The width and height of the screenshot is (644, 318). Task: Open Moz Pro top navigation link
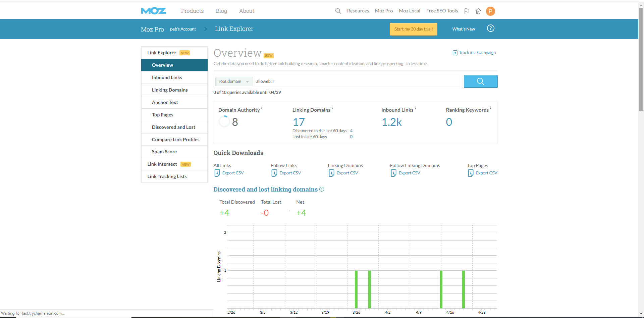pyautogui.click(x=384, y=11)
